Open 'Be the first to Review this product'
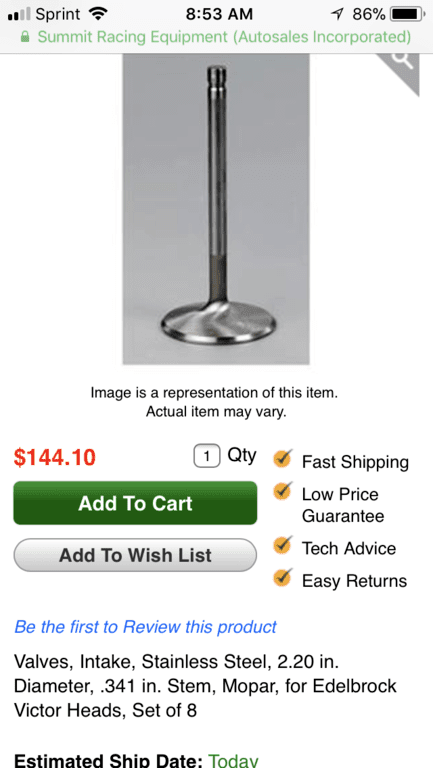Viewport: 433px width, 768px height. coord(145,626)
